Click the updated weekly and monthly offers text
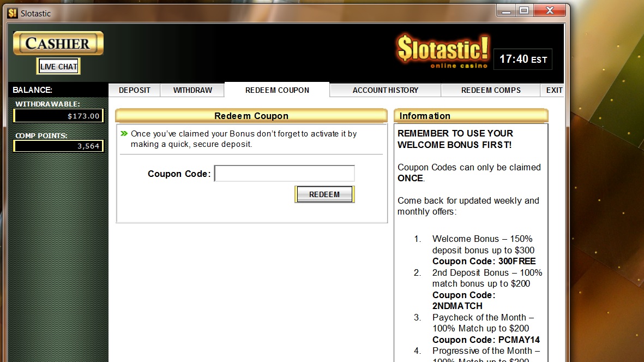 [468, 206]
